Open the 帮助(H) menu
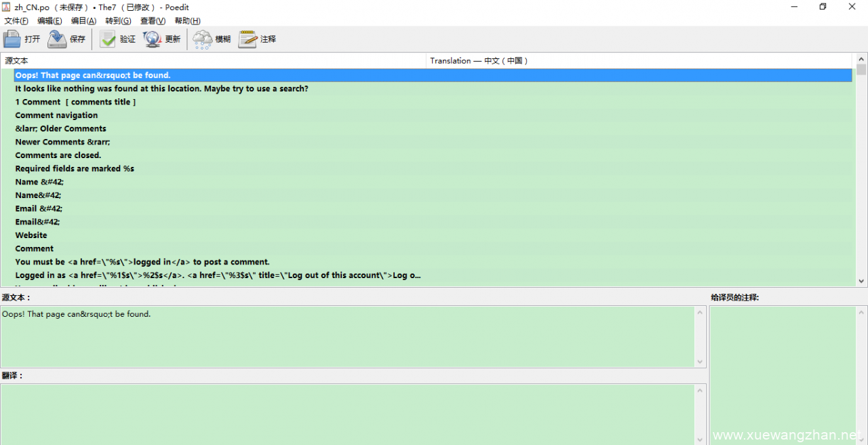Screen dimensions: 868x445 pyautogui.click(x=187, y=21)
